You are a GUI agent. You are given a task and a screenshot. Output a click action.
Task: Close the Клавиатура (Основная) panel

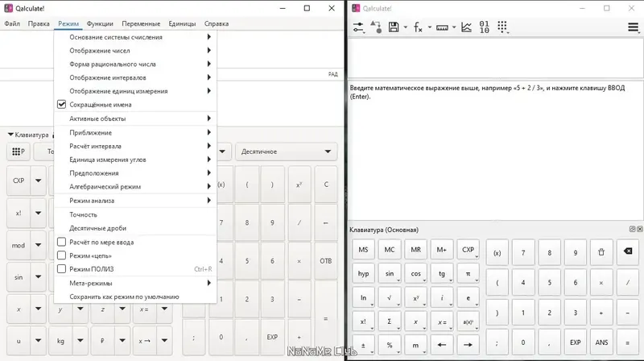coord(639,229)
